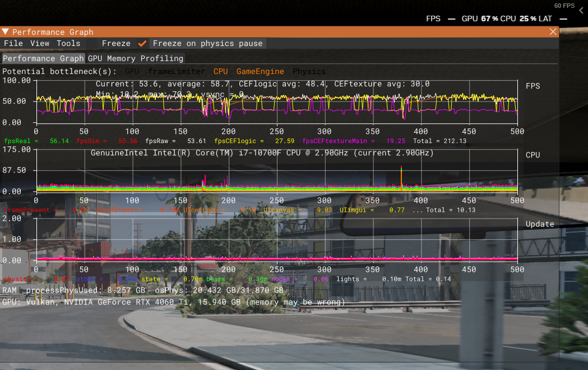Click the Freeze menu item

116,44
